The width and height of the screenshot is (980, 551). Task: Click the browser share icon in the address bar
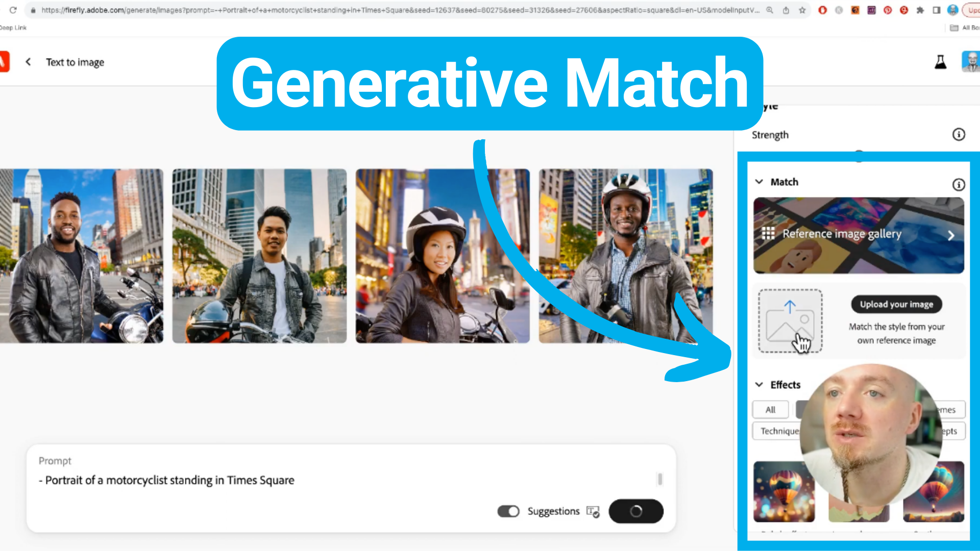pyautogui.click(x=786, y=10)
